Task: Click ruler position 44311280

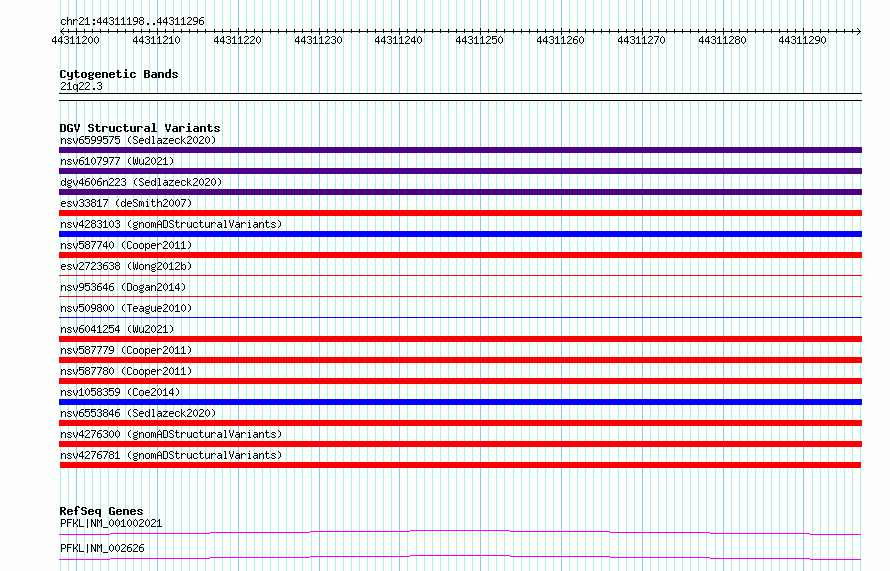Action: (x=723, y=40)
